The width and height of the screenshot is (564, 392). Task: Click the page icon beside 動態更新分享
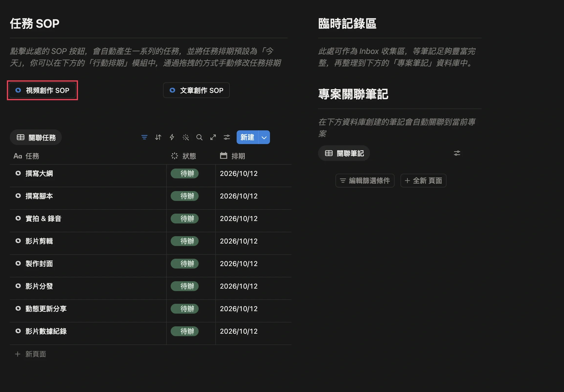[x=18, y=308]
